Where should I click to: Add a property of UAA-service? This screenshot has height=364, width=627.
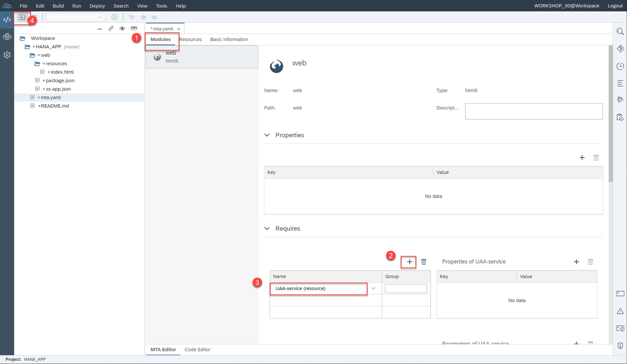point(576,262)
